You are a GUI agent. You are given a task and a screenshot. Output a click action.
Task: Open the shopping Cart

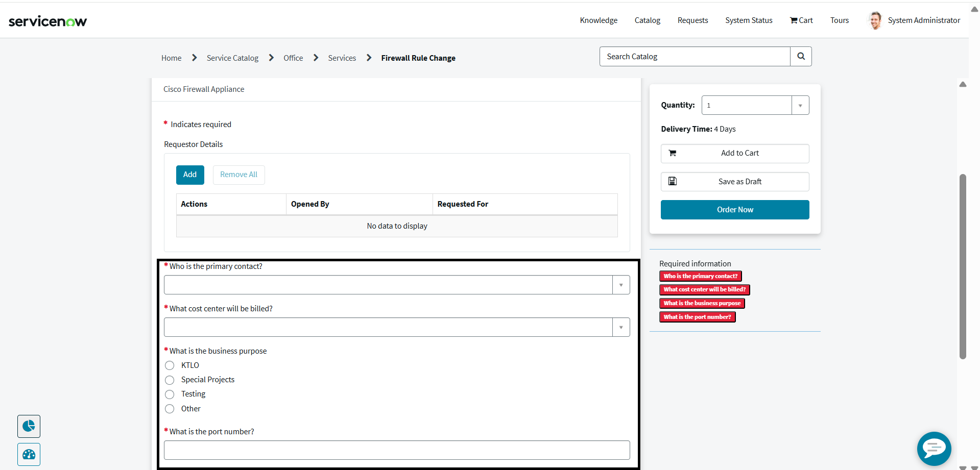tap(801, 20)
